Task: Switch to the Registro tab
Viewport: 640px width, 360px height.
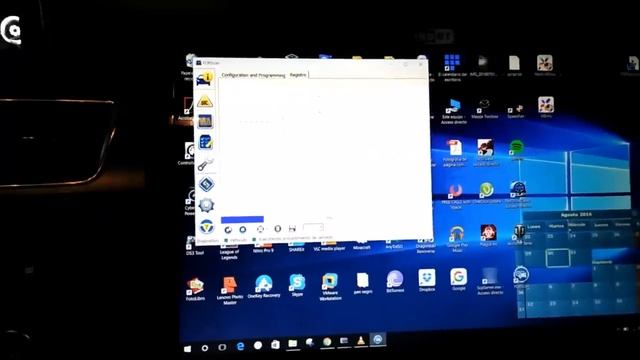Action: [x=298, y=75]
